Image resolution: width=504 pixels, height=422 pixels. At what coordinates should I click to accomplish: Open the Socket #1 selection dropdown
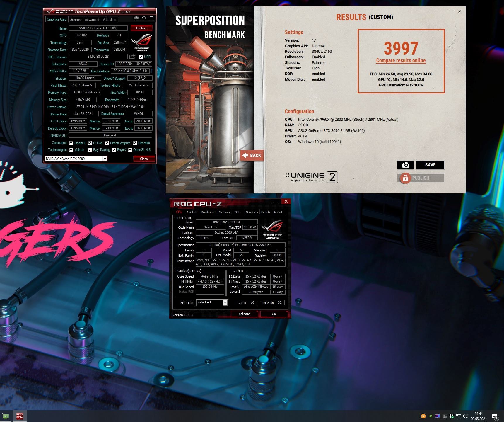(x=212, y=302)
